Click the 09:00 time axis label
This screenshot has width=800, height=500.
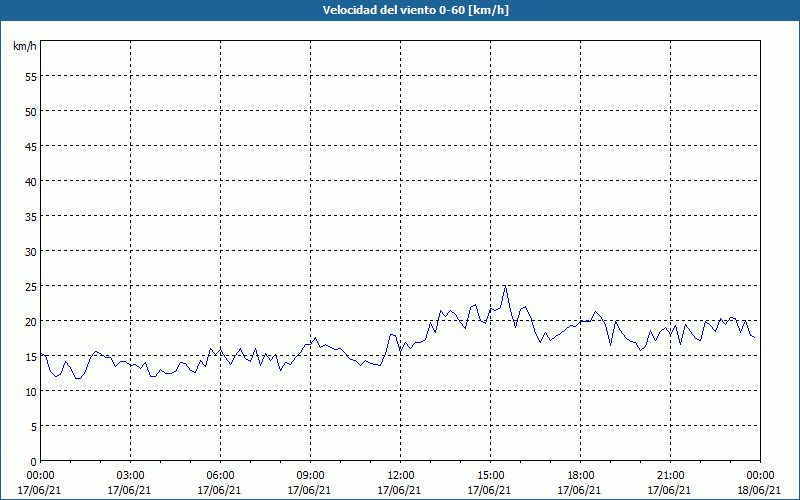pos(310,476)
